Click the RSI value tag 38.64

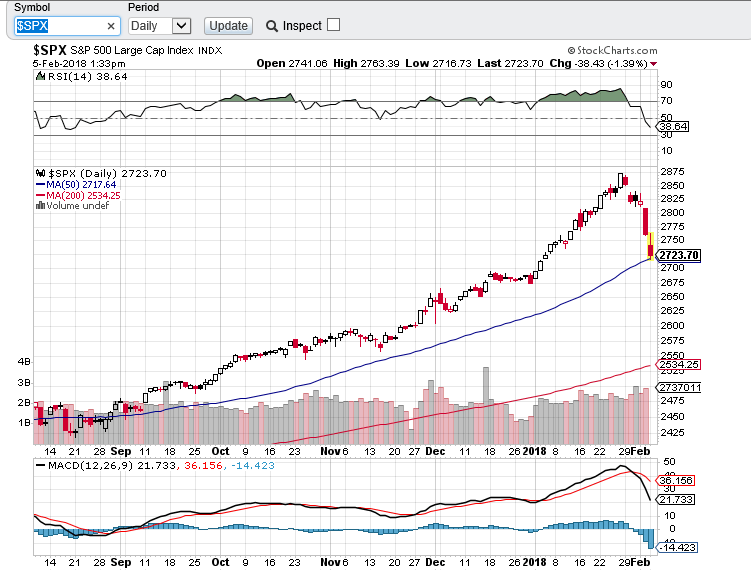[673, 126]
